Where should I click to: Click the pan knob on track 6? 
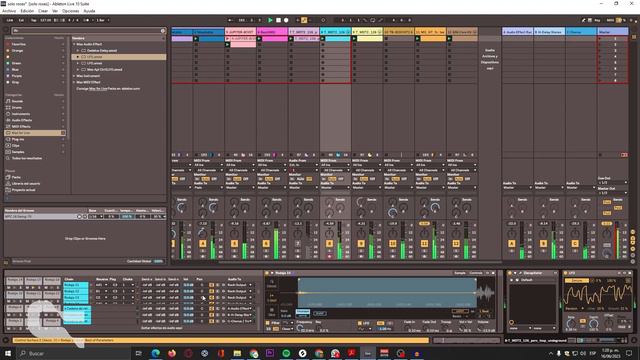coord(266,233)
